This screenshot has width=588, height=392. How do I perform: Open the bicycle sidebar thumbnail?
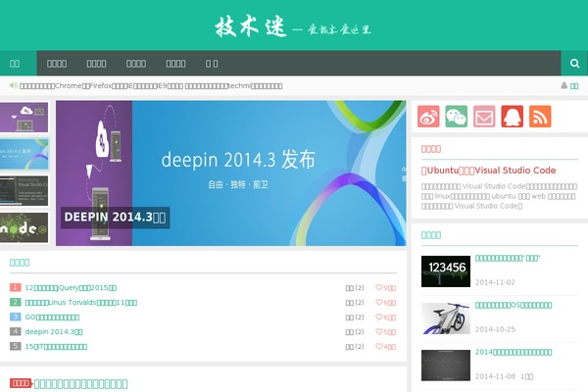click(x=446, y=318)
